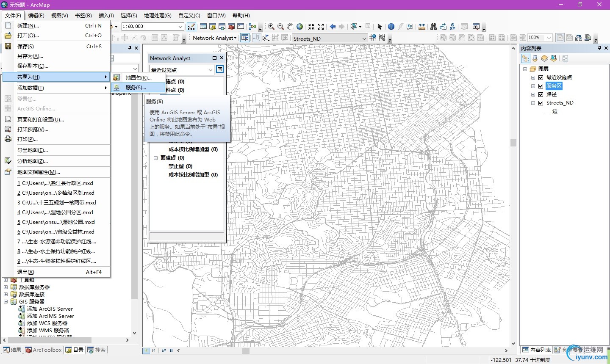Collapse the 面障碍 tree node
This screenshot has width=610, height=364.
click(x=155, y=158)
